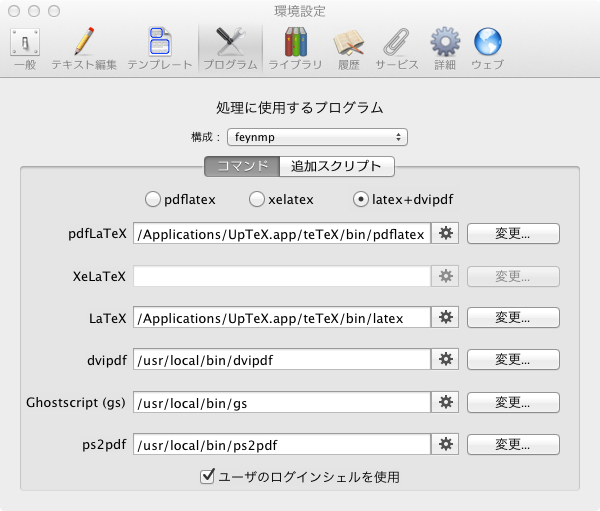Open gear menu next to dvipdf path
Screen dimensions: 600x511
tap(446, 359)
